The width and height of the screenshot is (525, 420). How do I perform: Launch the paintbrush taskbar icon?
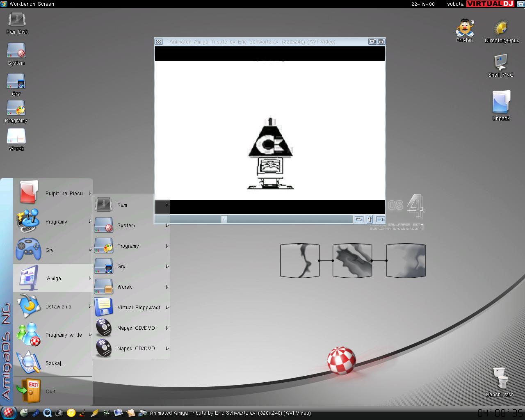(x=83, y=413)
